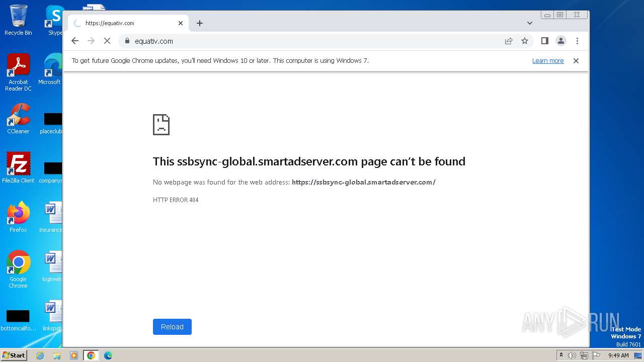The height and width of the screenshot is (362, 644).
Task: Minimize the Chrome window
Action: 547,15
